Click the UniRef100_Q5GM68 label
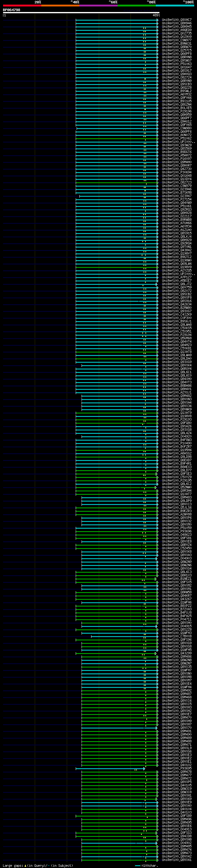The image size is (197, 868). (x=177, y=338)
